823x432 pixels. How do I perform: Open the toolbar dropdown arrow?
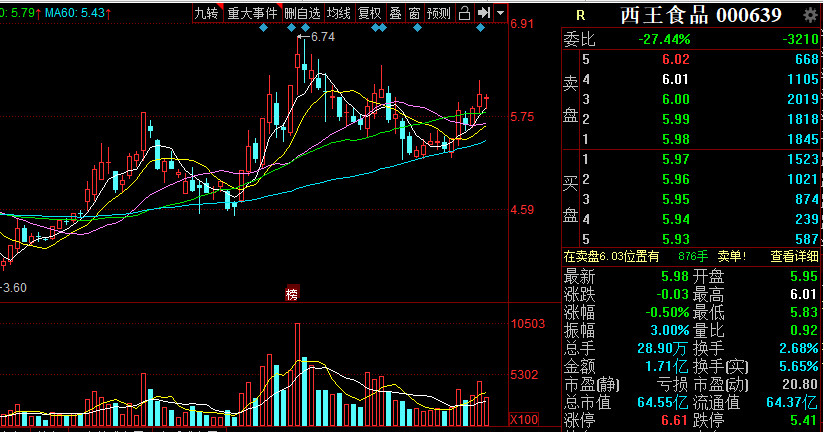499,13
